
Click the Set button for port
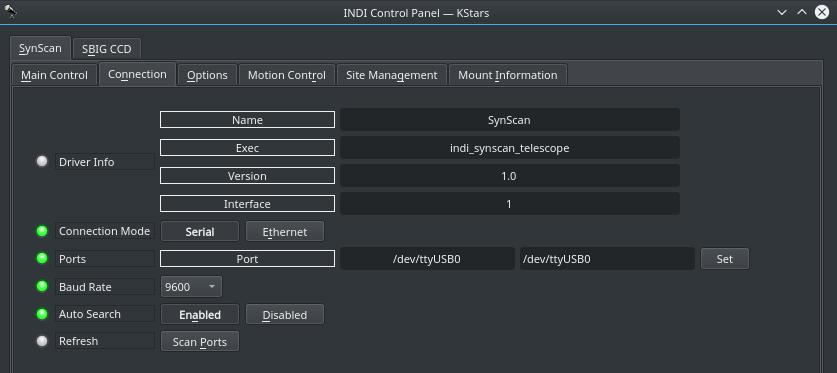click(724, 259)
